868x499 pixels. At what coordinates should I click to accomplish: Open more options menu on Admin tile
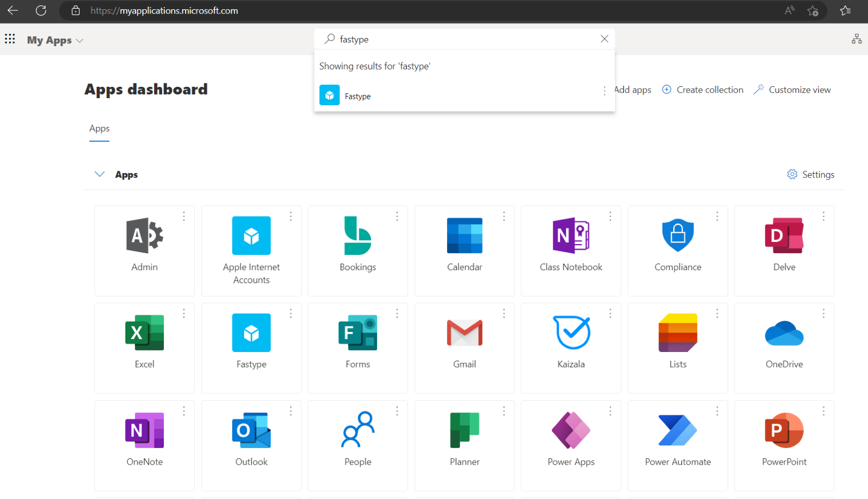184,216
